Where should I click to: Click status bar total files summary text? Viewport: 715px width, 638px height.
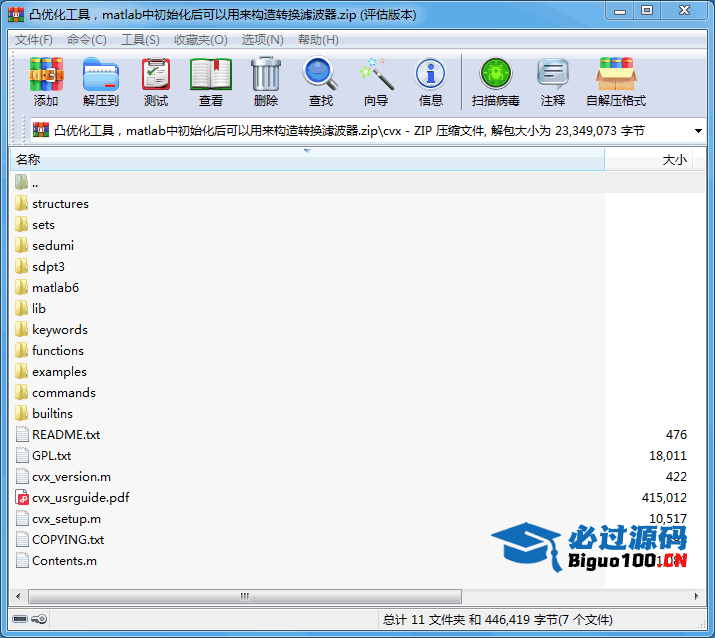[497, 619]
